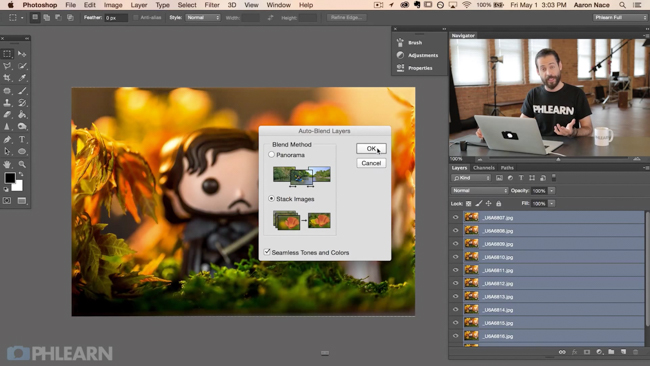Select the Brush tool in toolbox

(x=22, y=91)
